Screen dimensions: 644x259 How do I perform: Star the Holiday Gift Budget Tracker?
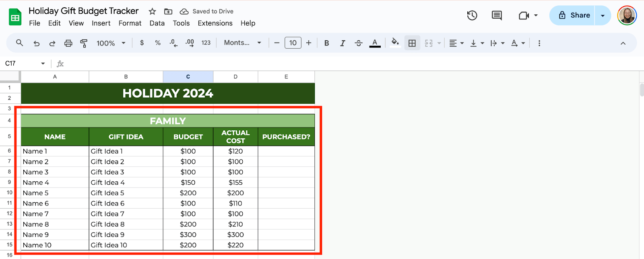click(x=152, y=11)
